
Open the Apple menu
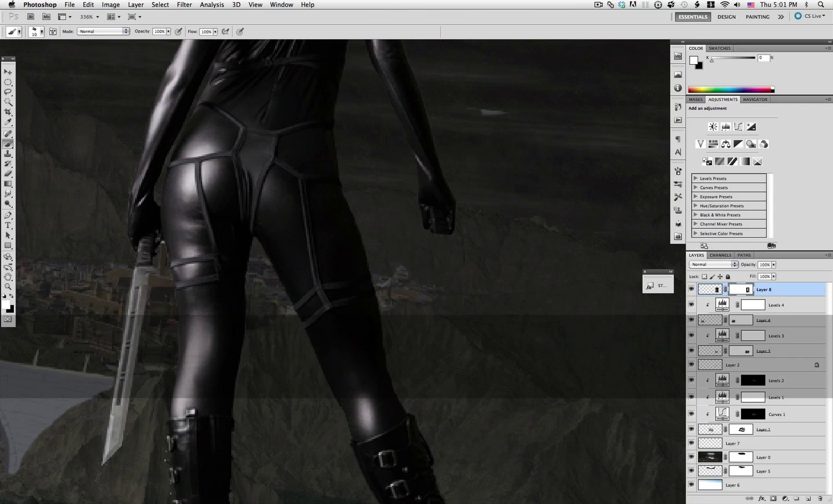coord(11,5)
